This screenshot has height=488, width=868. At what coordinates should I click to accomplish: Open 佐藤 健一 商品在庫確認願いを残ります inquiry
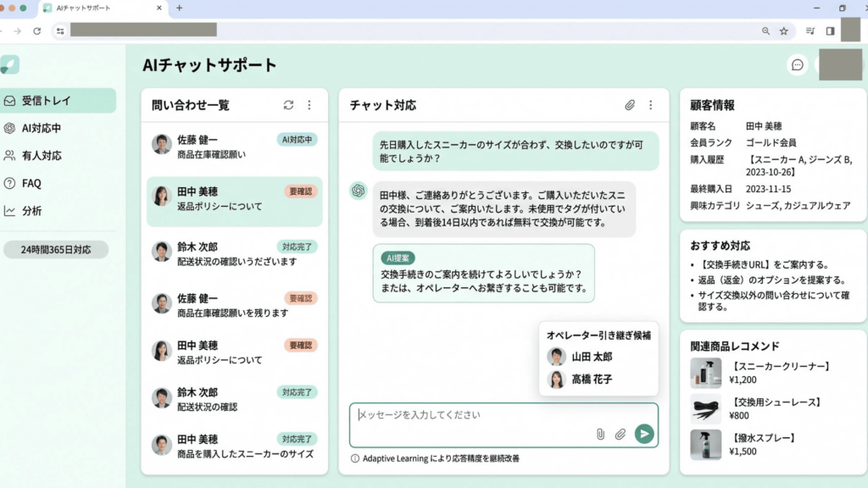click(235, 305)
